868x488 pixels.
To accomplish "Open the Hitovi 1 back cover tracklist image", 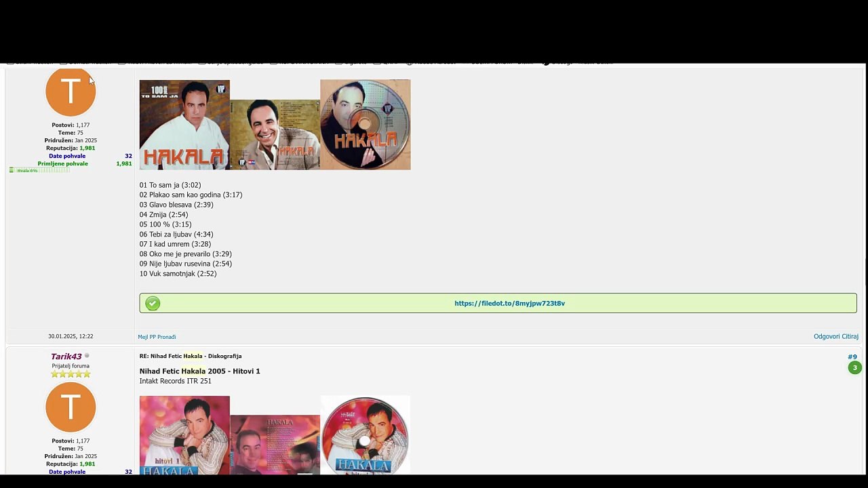I will pyautogui.click(x=275, y=445).
